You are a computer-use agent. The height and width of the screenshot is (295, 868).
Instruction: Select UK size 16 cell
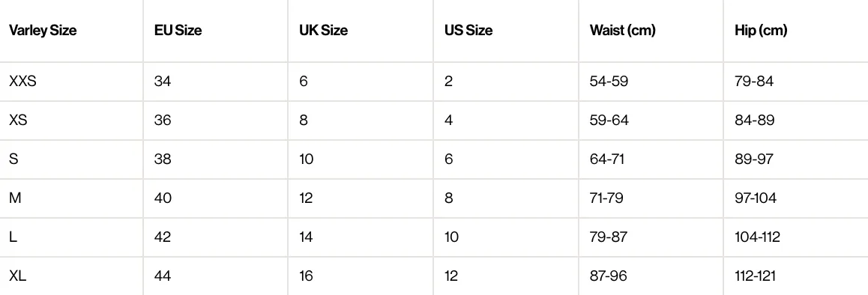pos(306,276)
